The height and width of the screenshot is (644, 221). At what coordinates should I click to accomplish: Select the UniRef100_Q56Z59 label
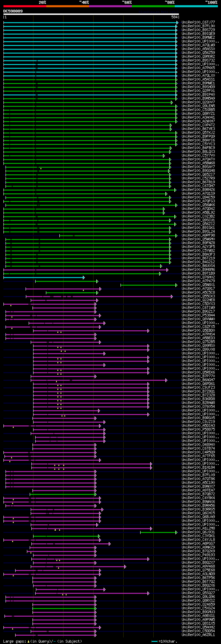(x=198, y=53)
